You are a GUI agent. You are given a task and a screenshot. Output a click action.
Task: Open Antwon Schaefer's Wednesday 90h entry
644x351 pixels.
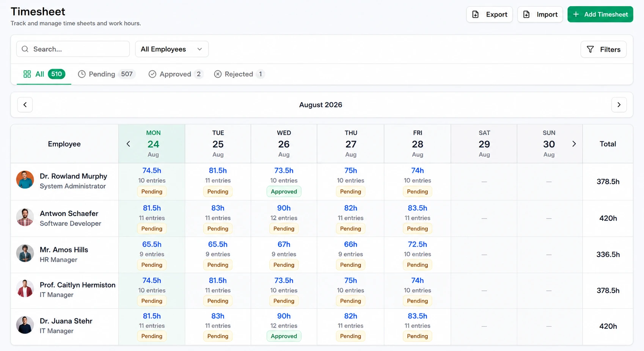click(284, 208)
